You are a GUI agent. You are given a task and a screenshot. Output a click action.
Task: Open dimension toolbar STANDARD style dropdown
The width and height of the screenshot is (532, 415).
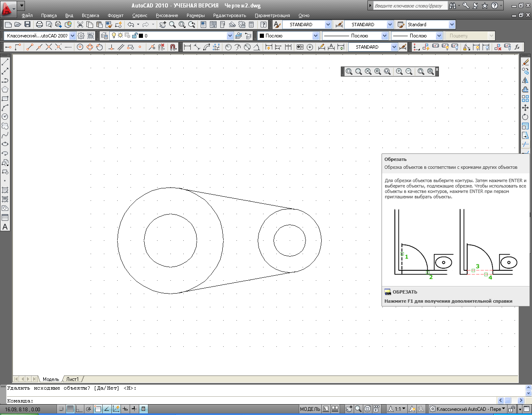(x=394, y=47)
